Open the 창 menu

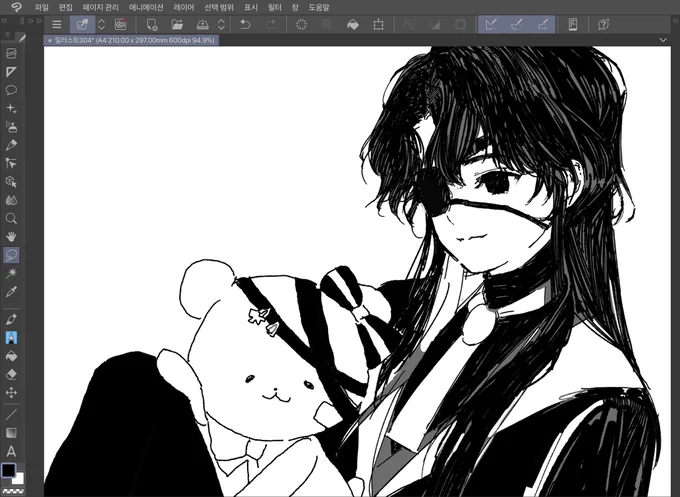click(295, 7)
